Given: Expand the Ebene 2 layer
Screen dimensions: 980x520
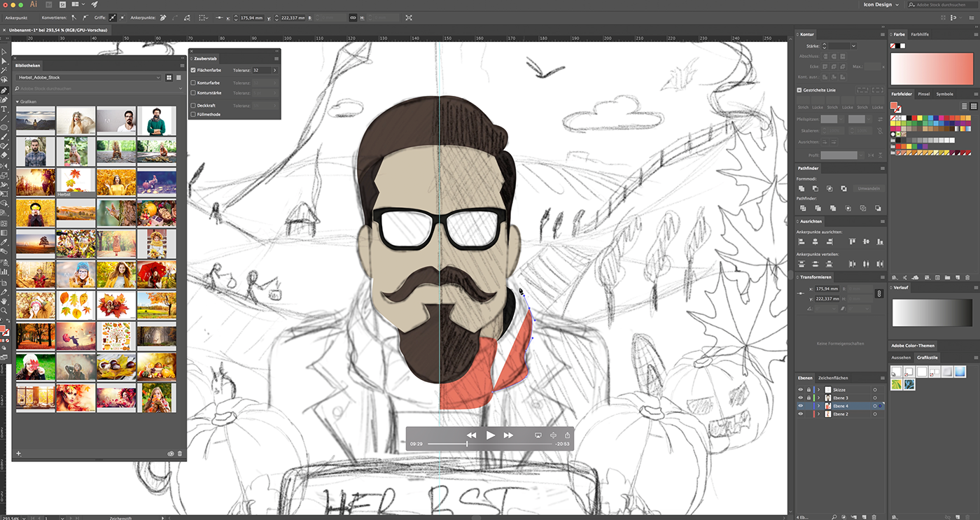Looking at the screenshot, I should [818, 414].
